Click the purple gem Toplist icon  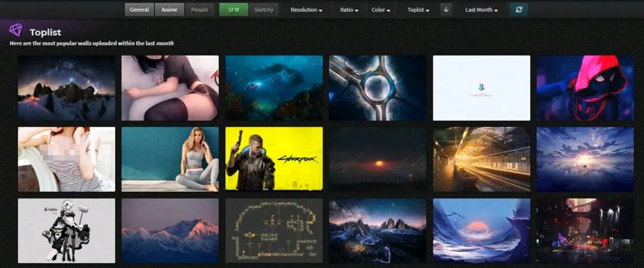16,30
